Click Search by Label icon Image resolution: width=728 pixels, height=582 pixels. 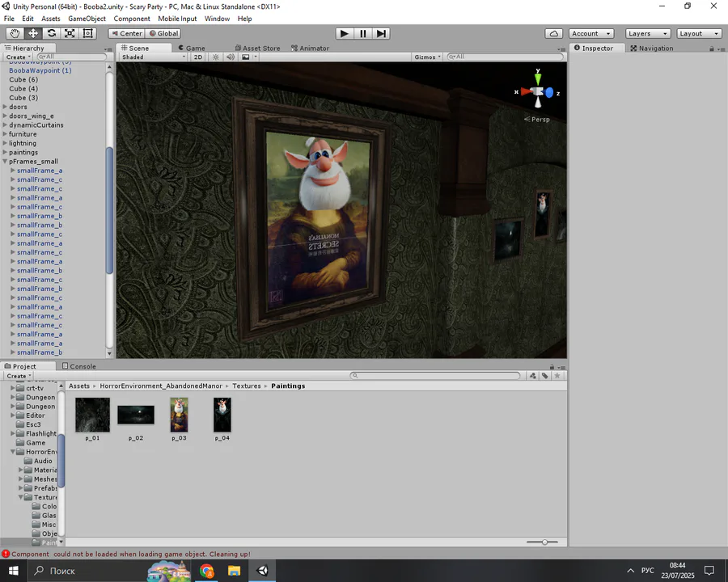click(544, 376)
